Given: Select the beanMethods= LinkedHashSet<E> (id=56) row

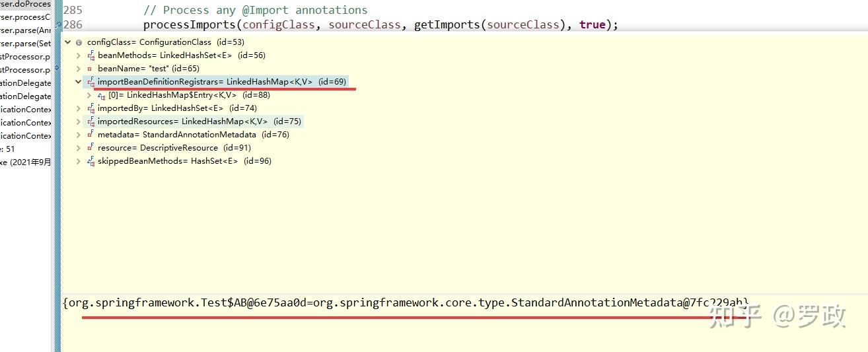Looking at the screenshot, I should point(182,55).
